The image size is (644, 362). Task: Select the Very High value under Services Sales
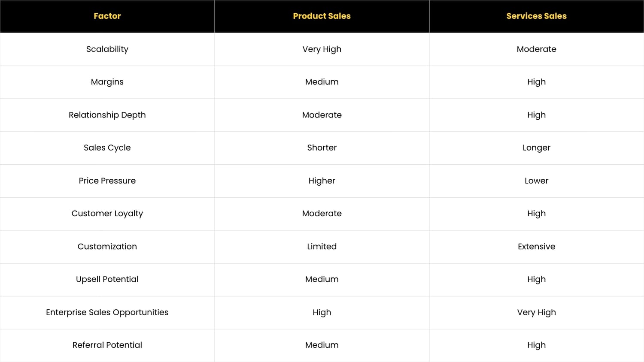point(537,312)
